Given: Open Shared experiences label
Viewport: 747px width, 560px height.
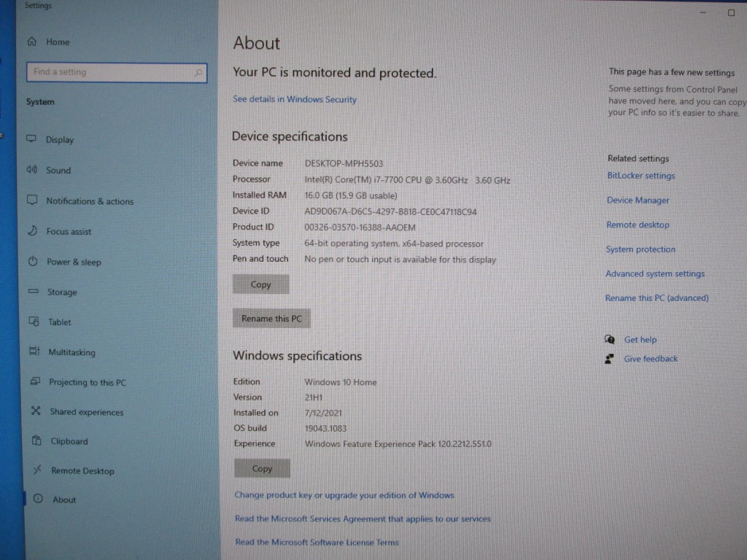Looking at the screenshot, I should [x=87, y=412].
